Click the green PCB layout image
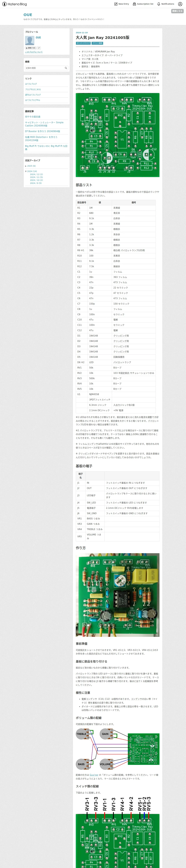The height and width of the screenshot is (868, 186). [x=117, y=135]
